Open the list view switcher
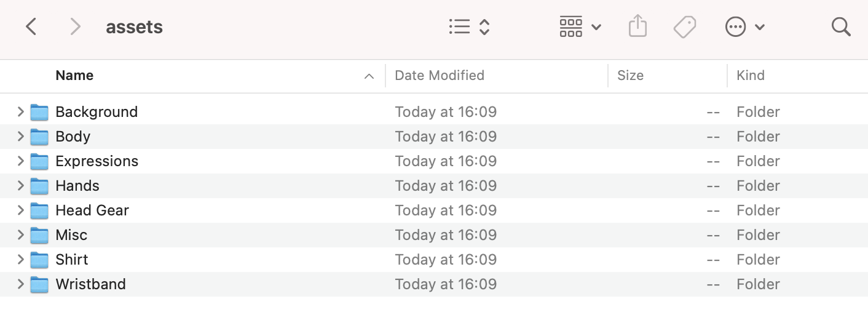 (x=469, y=26)
